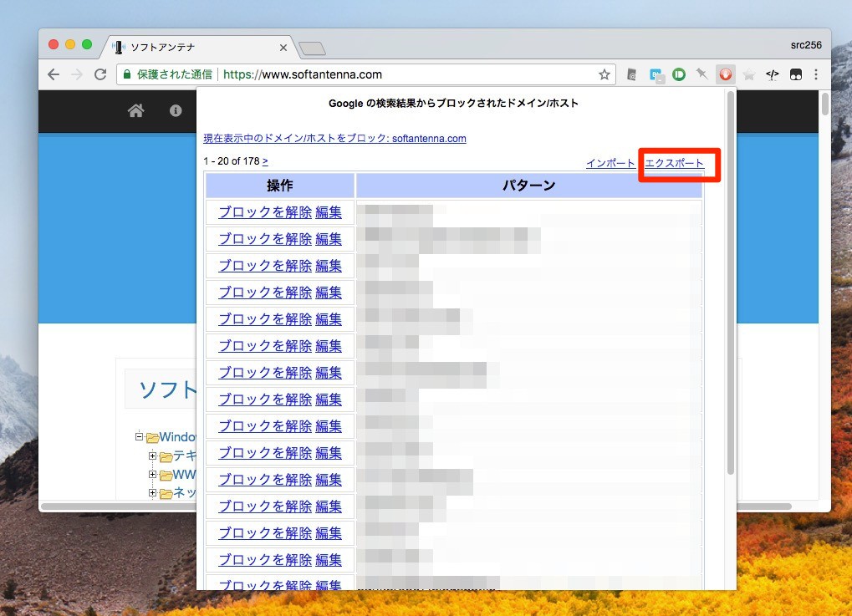852x616 pixels.
Task: Click the インポート link
Action: (610, 163)
